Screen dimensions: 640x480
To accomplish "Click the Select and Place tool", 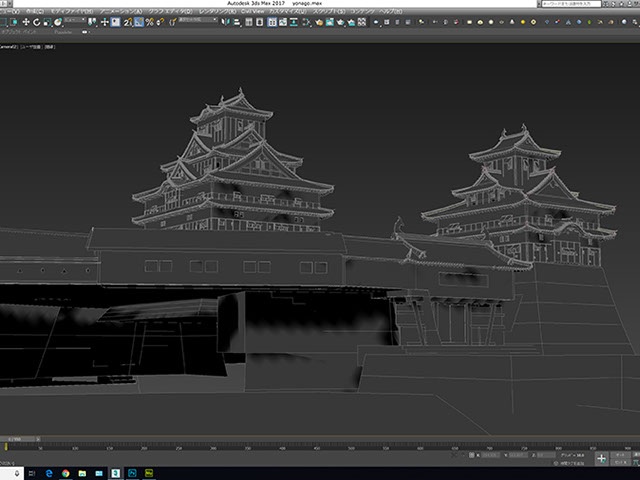I will pyautogui.click(x=59, y=22).
